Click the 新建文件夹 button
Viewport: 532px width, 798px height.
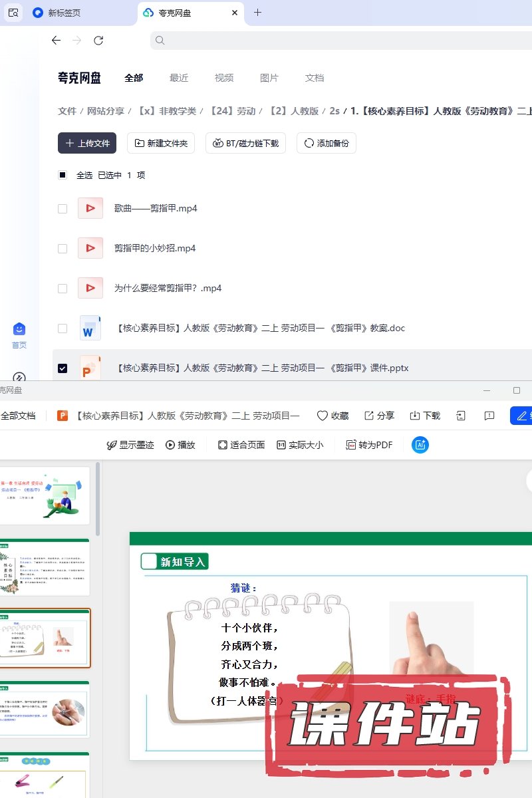(x=161, y=143)
